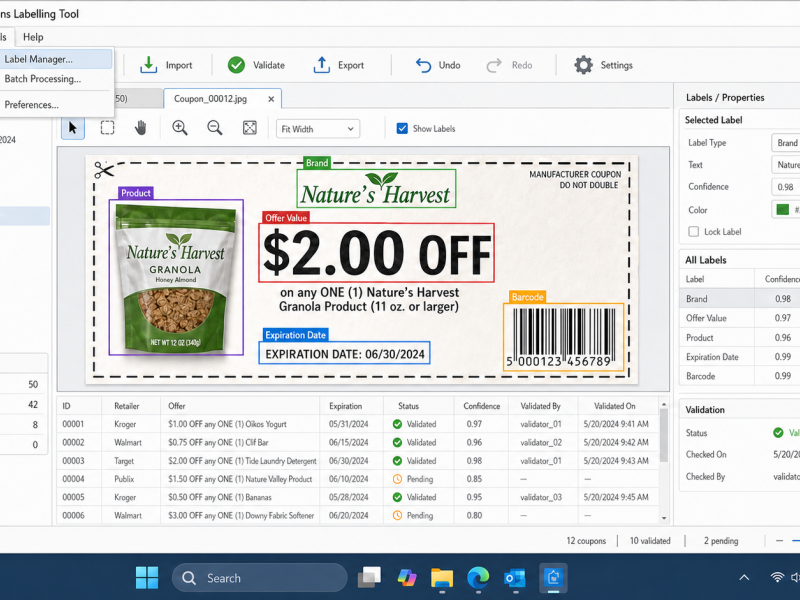
Task: Select Brand row in All Labels
Action: point(739,298)
